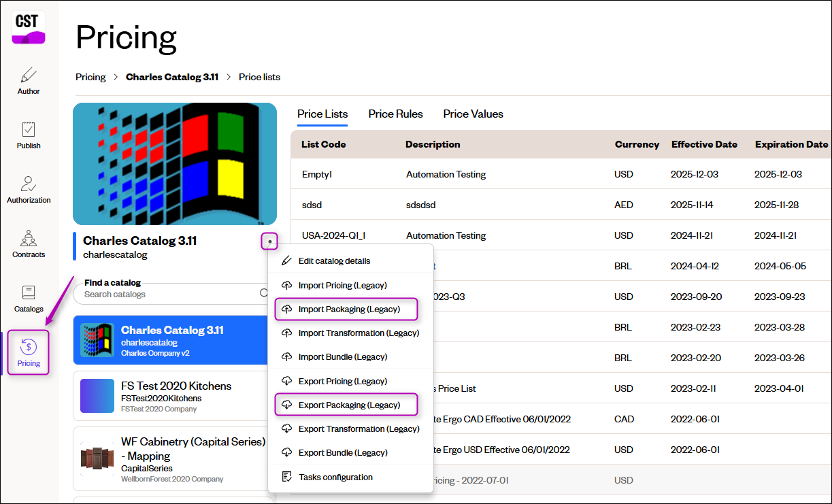Switch to the Price Values tab
The height and width of the screenshot is (504, 832).
click(473, 114)
